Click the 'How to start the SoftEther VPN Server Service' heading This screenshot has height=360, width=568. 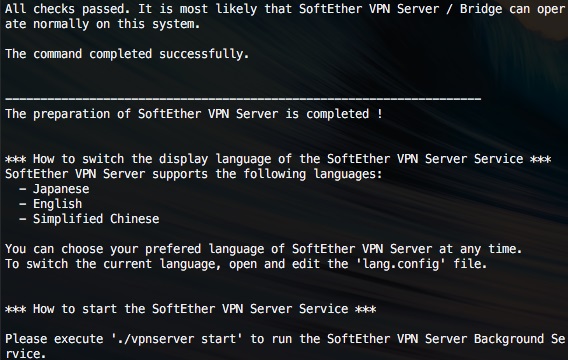[191, 309]
